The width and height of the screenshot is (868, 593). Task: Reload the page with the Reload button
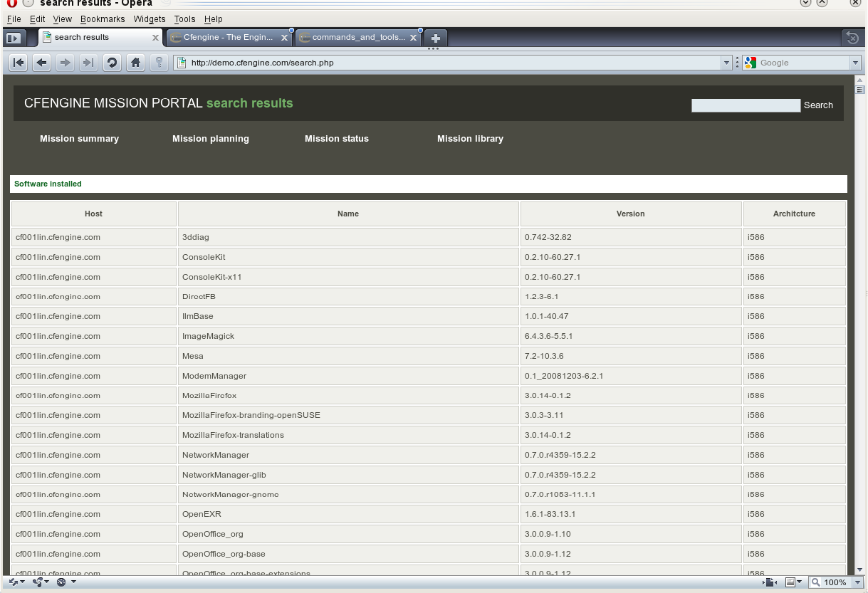pos(112,63)
